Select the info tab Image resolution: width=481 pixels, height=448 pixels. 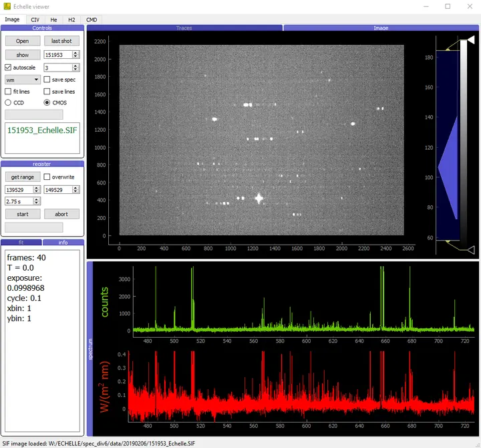pos(63,243)
